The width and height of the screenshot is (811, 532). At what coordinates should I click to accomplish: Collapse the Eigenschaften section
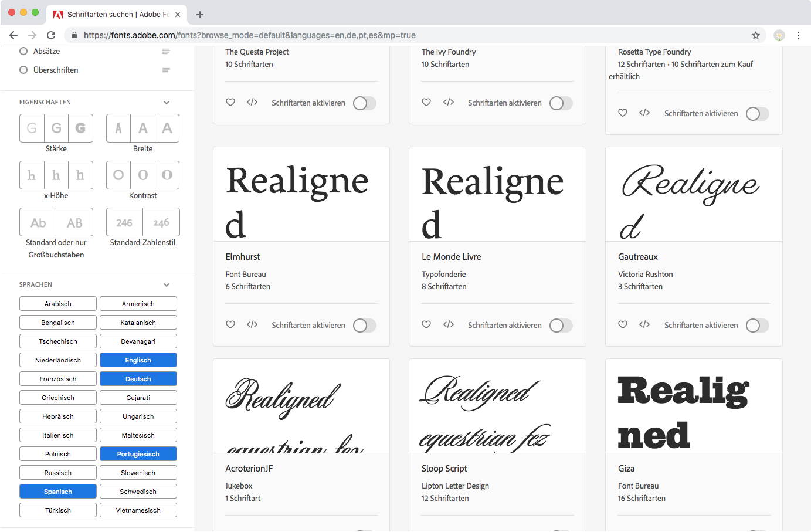167,102
